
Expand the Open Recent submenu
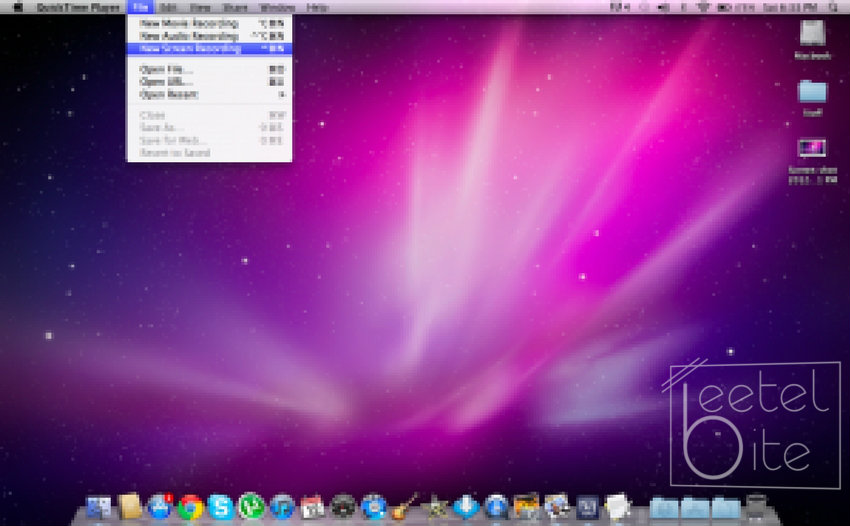pyautogui.click(x=209, y=94)
